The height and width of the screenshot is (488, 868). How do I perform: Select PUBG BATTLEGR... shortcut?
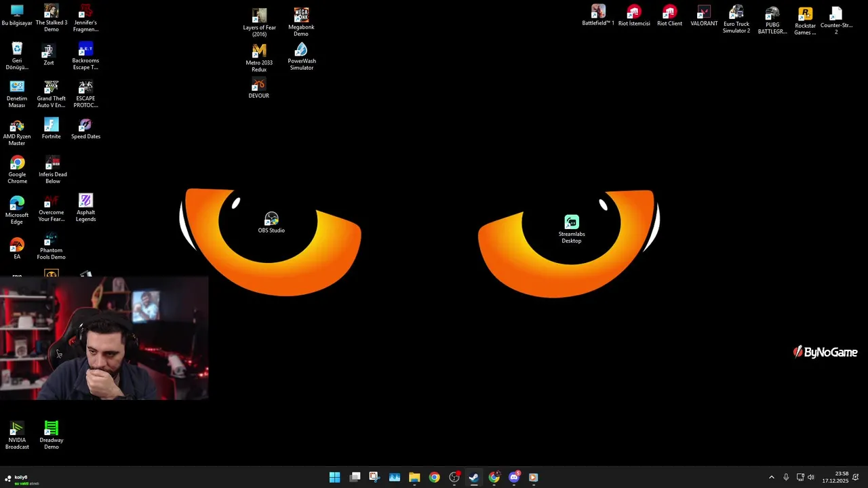coord(772,20)
